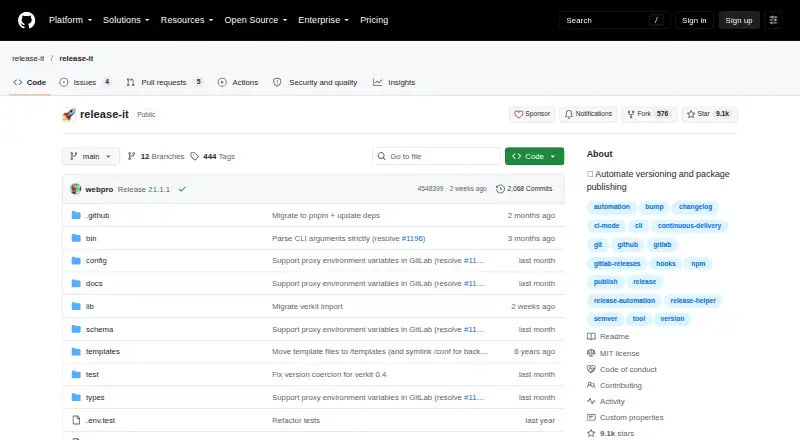Open the 2,068 Commits history
Screen dimensions: 800x440
coord(524,189)
